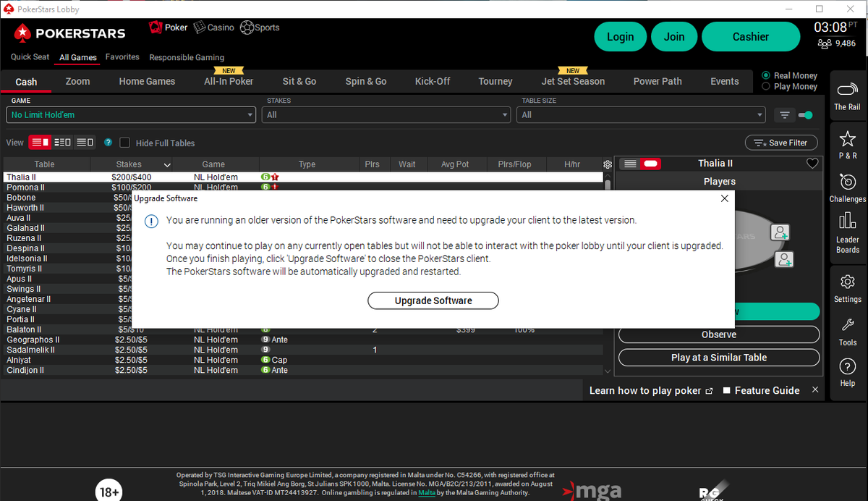Viewport: 868px width, 501px height.
Task: Select Sports product in header
Action: pyautogui.click(x=260, y=28)
